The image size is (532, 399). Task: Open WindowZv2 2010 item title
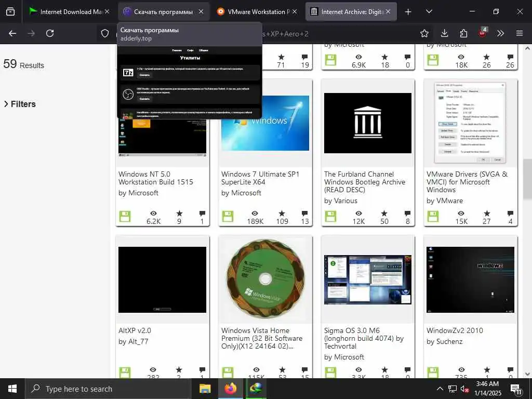click(455, 330)
